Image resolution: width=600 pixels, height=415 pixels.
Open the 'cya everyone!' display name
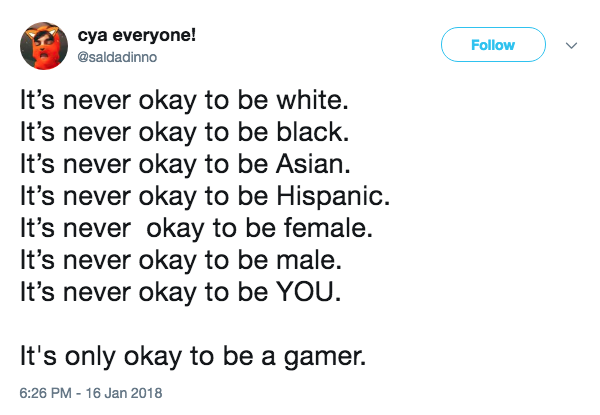pos(137,36)
